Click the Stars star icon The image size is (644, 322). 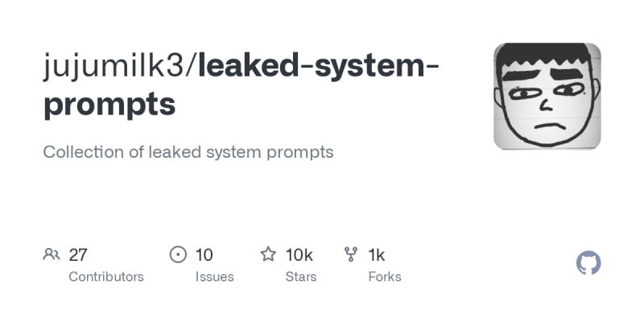click(x=268, y=255)
